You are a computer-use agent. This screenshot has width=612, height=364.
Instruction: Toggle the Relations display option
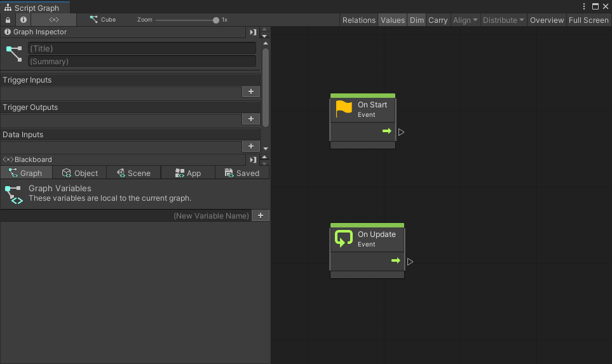359,20
